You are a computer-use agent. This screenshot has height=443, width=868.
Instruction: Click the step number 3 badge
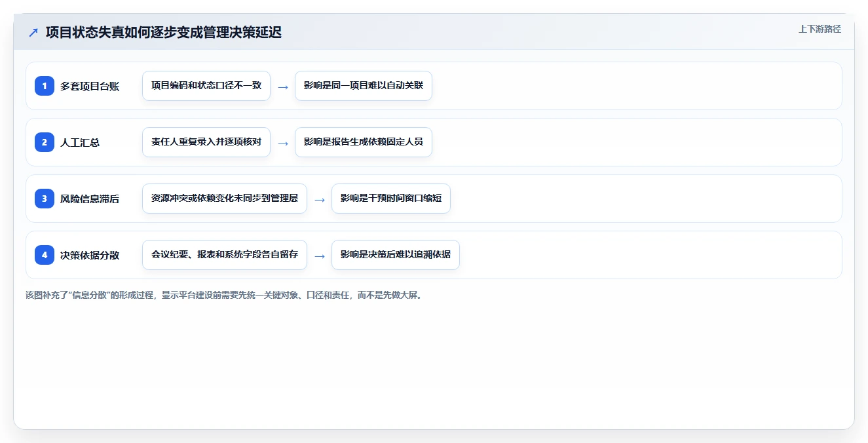(x=45, y=199)
